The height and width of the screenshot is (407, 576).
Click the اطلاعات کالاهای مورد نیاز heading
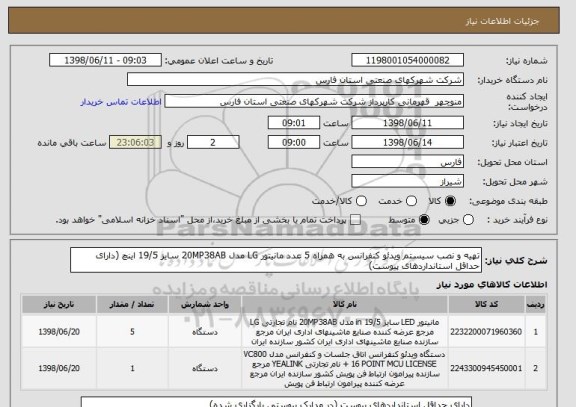pos(492,284)
